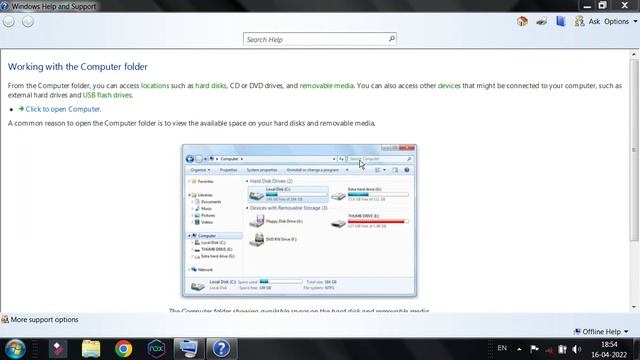Screen dimensions: 640x360
Task: Open the 'removable media' glossary link
Action: [327, 86]
